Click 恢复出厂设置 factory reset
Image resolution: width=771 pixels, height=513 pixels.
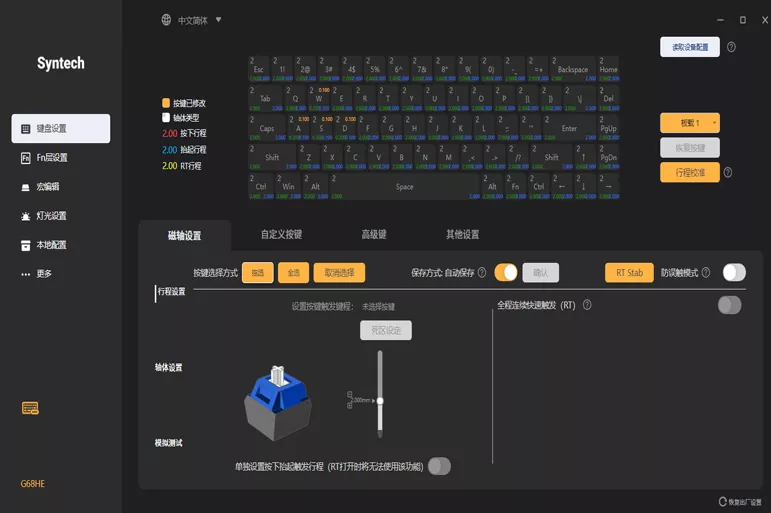[x=740, y=502]
